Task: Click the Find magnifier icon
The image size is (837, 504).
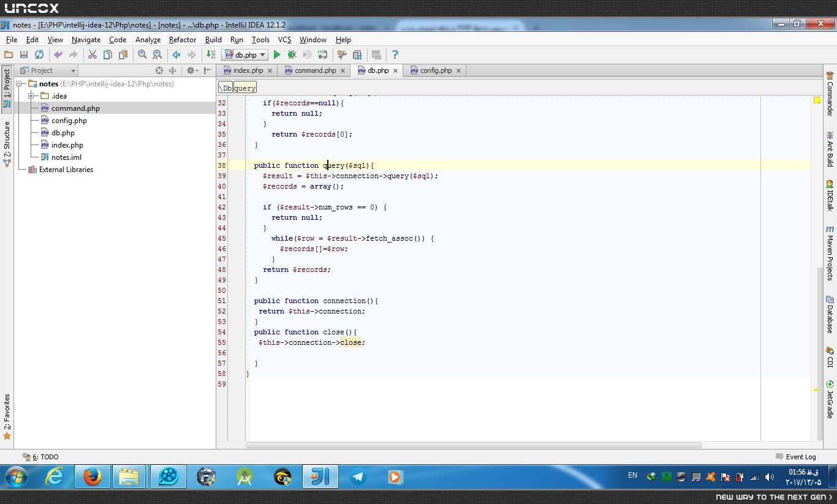Action: (142, 55)
